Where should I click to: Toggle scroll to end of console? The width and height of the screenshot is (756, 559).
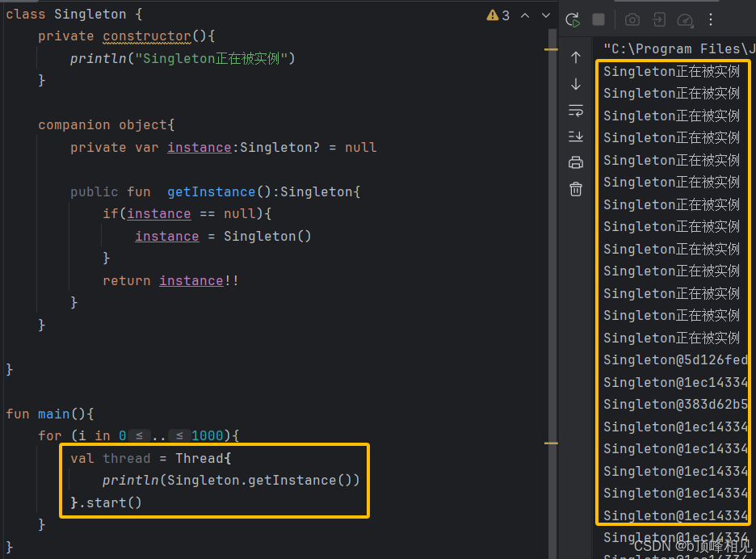(576, 137)
